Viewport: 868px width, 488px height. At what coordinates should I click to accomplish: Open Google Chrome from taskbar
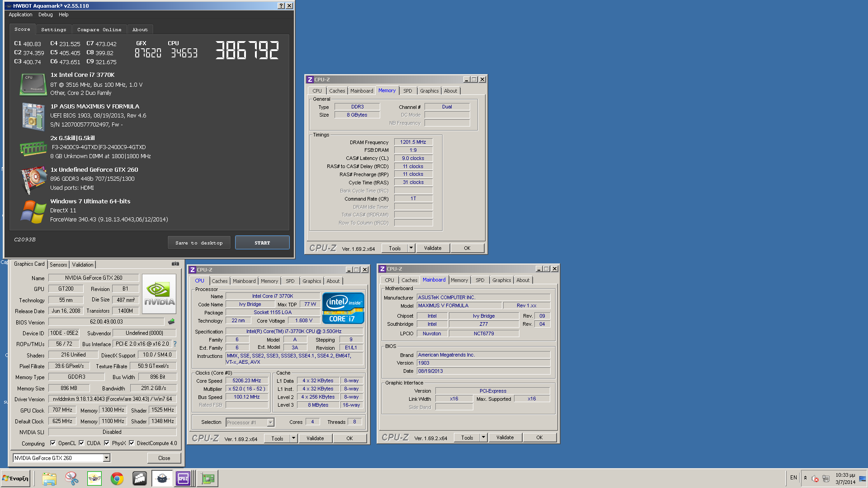pos(117,479)
